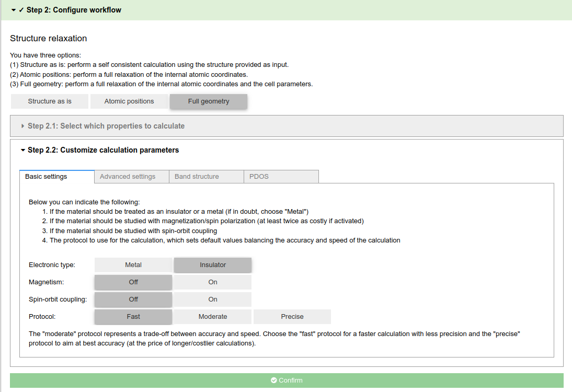This screenshot has width=572, height=392.
Task: Disable Spin-orbit coupling
Action: click(133, 299)
